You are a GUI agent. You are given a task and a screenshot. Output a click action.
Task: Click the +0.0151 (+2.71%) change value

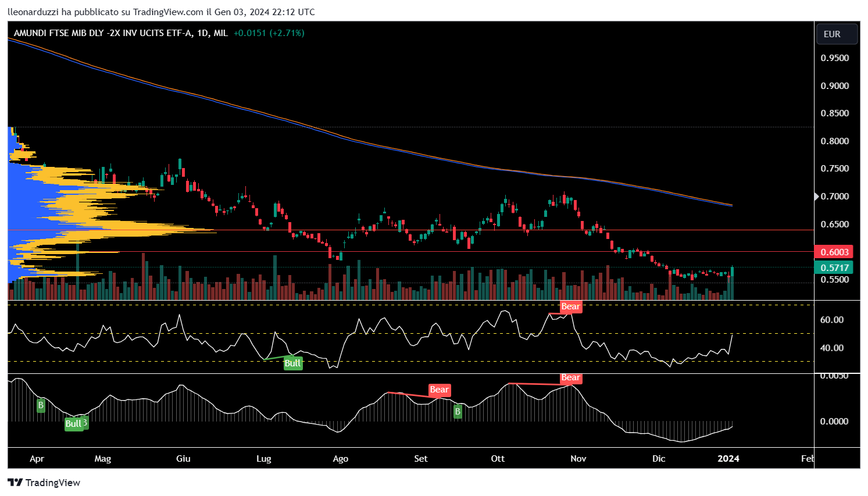[269, 33]
